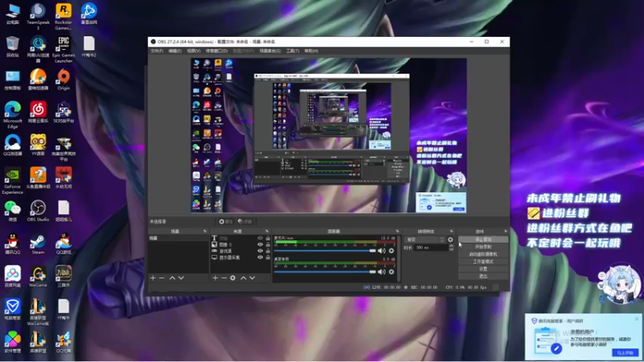Click topmost streaming button in Controls
The height and width of the screenshot is (362, 644).
483,239
